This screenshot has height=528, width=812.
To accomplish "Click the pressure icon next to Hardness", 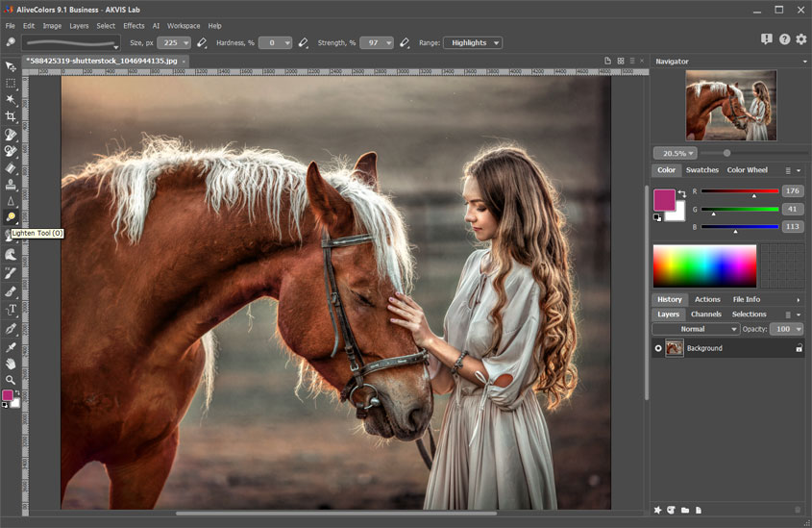I will [304, 42].
